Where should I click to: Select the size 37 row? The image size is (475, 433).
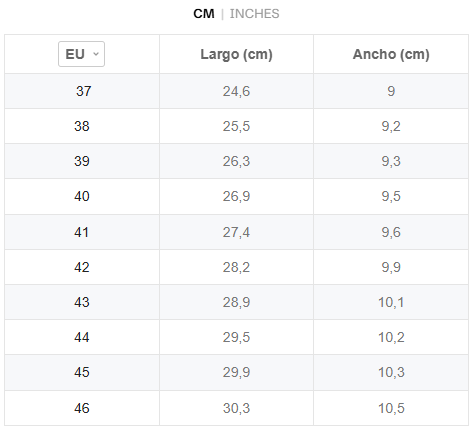[x=236, y=91]
